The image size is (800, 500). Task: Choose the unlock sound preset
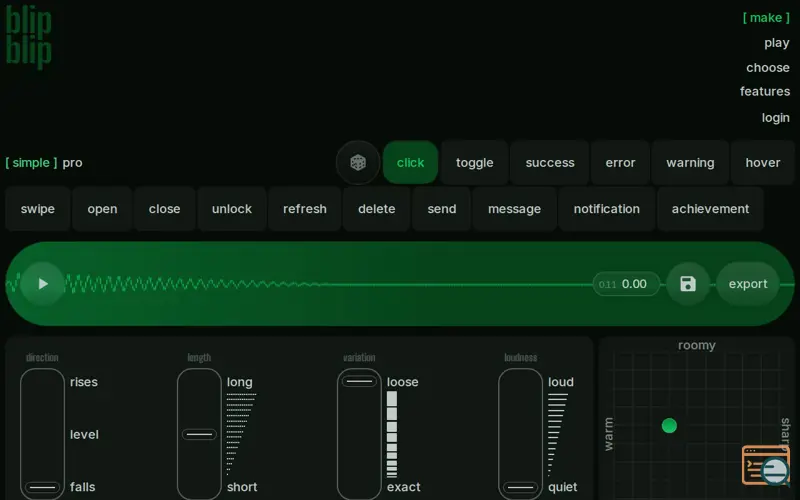click(232, 209)
